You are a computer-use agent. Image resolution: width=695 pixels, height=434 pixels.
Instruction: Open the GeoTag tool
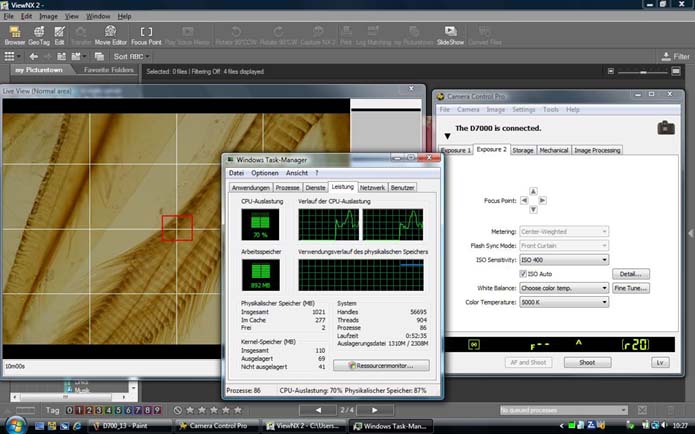(39, 35)
